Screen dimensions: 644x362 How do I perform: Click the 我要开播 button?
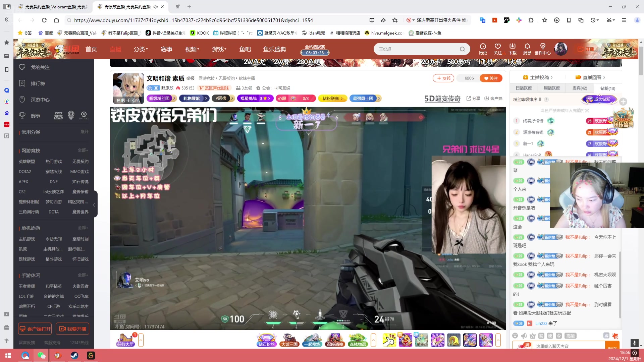click(72, 329)
